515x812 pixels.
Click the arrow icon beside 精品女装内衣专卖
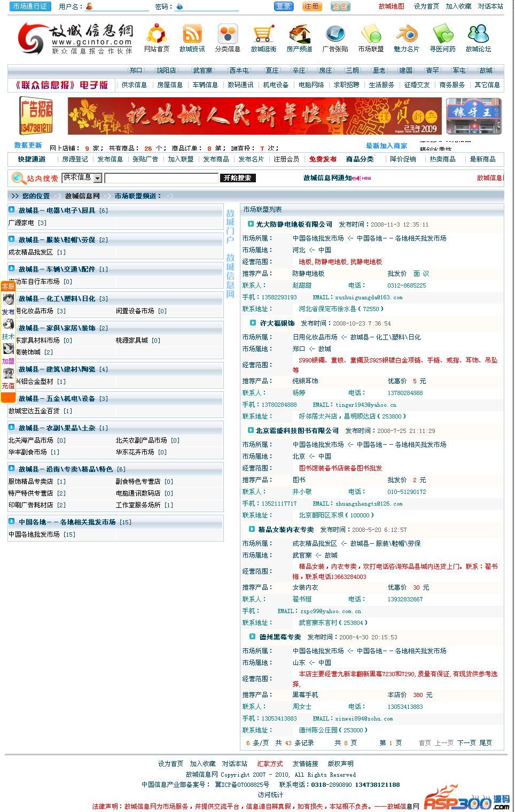click(252, 529)
